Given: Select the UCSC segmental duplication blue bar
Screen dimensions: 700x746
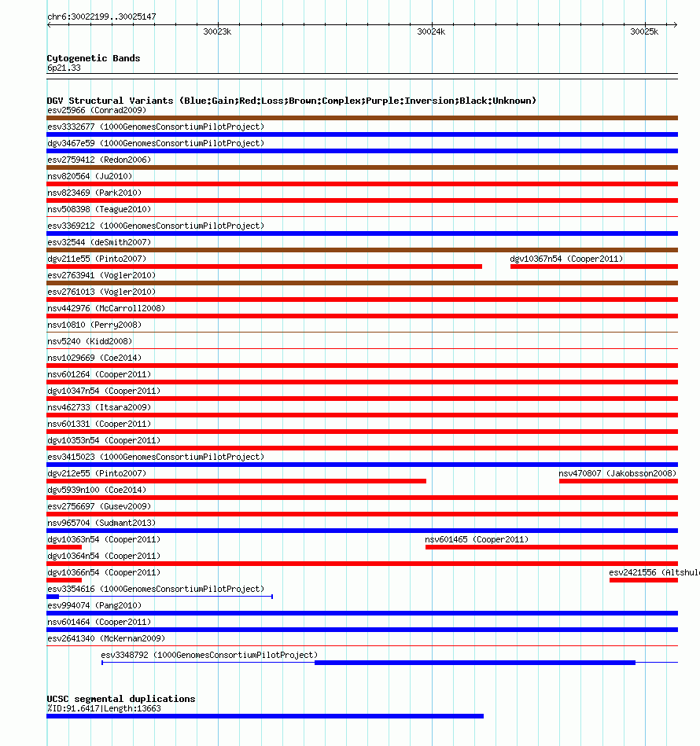Looking at the screenshot, I should 265,716.
